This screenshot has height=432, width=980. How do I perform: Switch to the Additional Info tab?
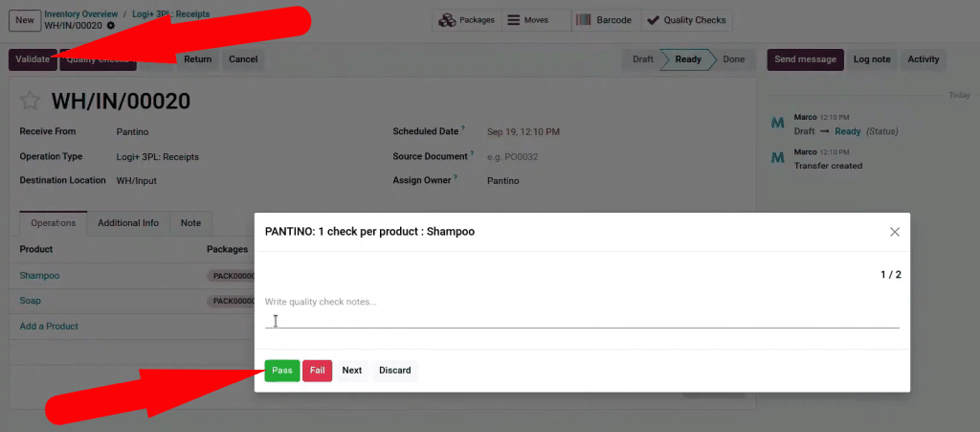point(128,223)
